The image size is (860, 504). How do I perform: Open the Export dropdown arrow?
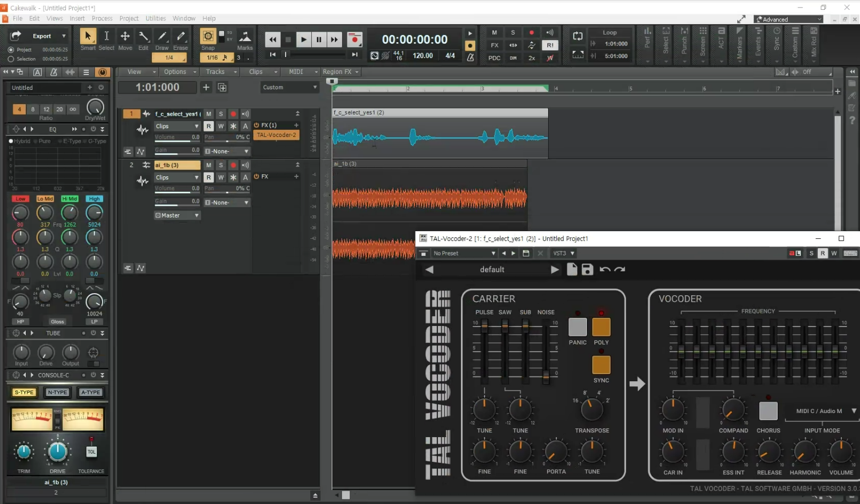(64, 36)
